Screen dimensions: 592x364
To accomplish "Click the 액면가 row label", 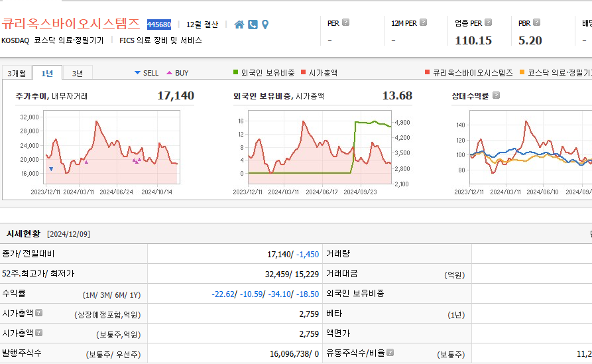I will pyautogui.click(x=338, y=334).
